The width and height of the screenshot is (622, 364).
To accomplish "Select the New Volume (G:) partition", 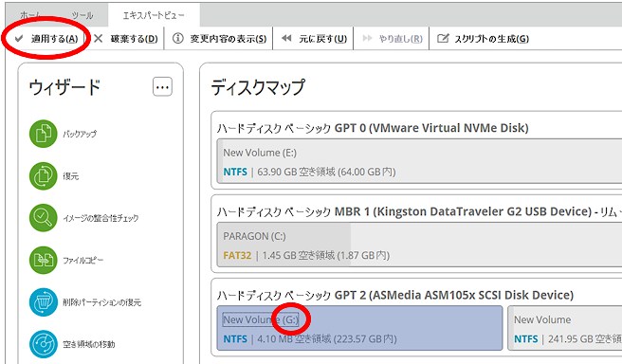I will [359, 328].
